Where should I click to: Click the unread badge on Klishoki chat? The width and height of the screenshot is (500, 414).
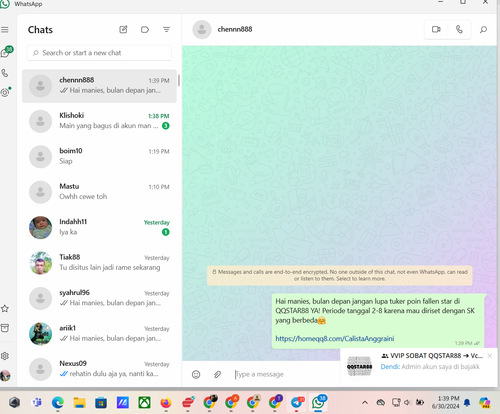(x=166, y=126)
